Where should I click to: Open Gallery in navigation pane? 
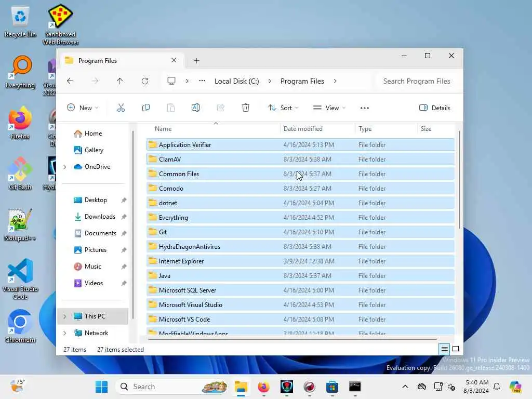(x=94, y=150)
